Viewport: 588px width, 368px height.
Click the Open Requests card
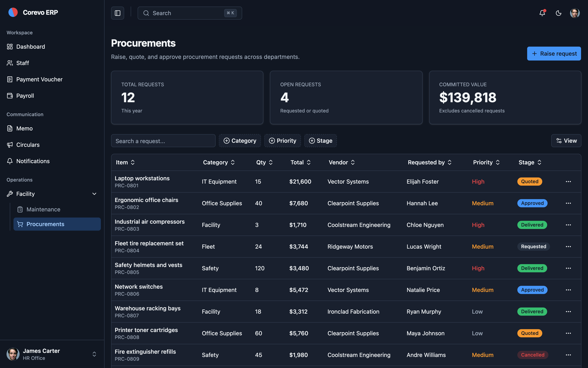(346, 98)
